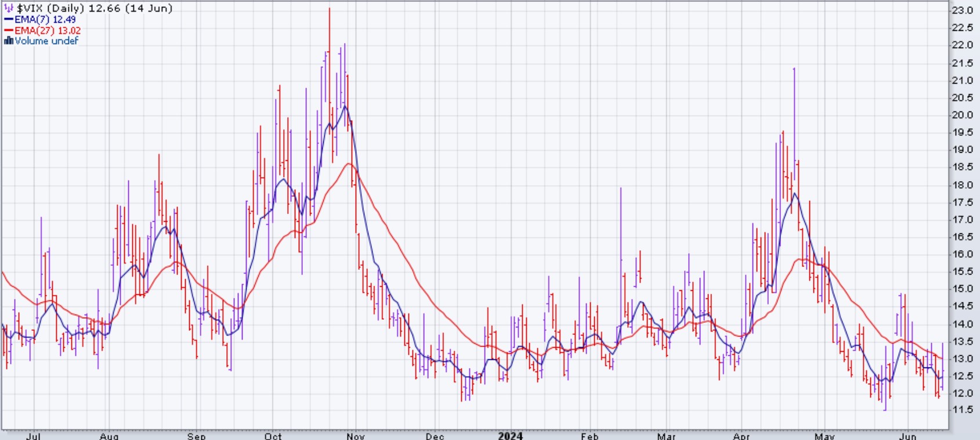
Task: Click the Jul month label on the time axis
Action: (33, 436)
